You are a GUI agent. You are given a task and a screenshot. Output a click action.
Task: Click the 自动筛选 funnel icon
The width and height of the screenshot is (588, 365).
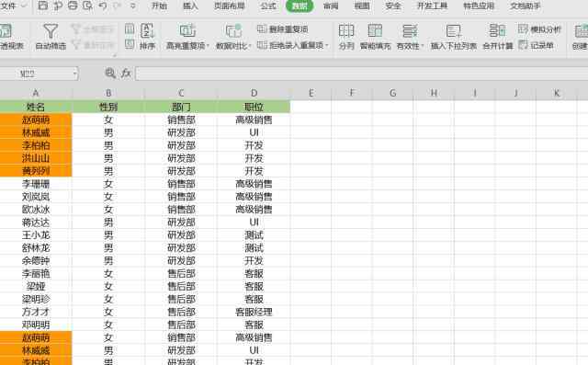(51, 31)
